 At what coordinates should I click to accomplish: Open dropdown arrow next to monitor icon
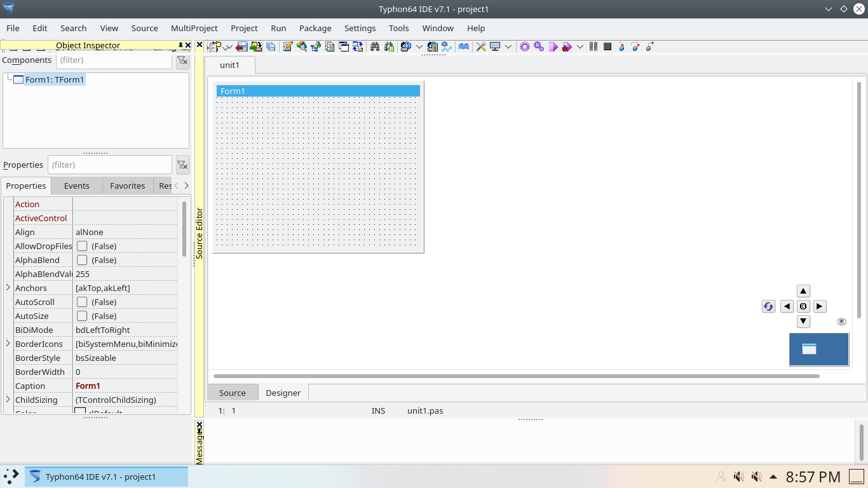(x=508, y=47)
